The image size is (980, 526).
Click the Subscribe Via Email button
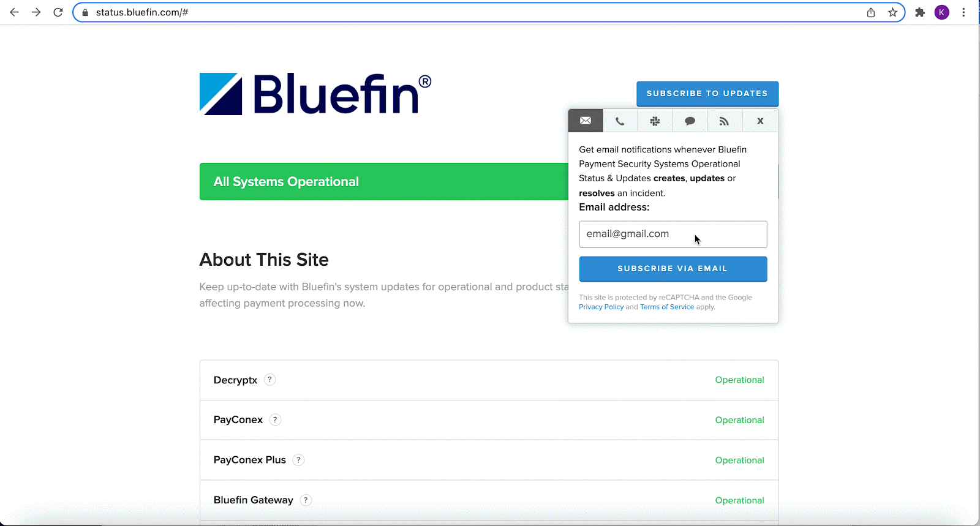(673, 269)
